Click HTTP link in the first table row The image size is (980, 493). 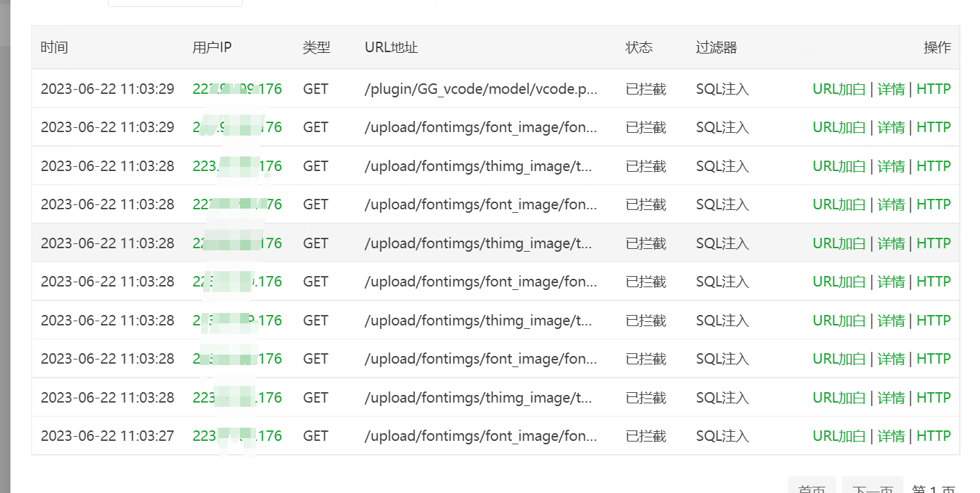pyautogui.click(x=933, y=89)
